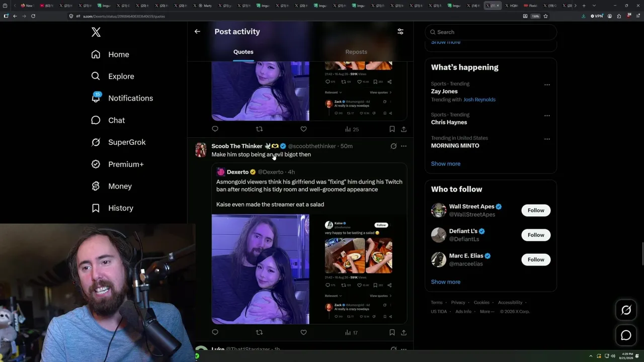Open the Chris Haynes trending topic
The width and height of the screenshot is (644, 362).
(x=449, y=122)
